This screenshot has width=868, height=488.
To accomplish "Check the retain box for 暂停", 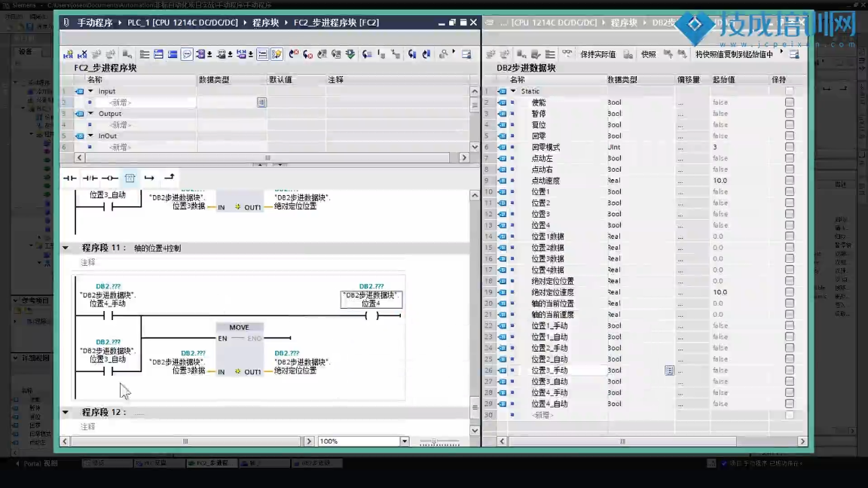I will coord(790,114).
